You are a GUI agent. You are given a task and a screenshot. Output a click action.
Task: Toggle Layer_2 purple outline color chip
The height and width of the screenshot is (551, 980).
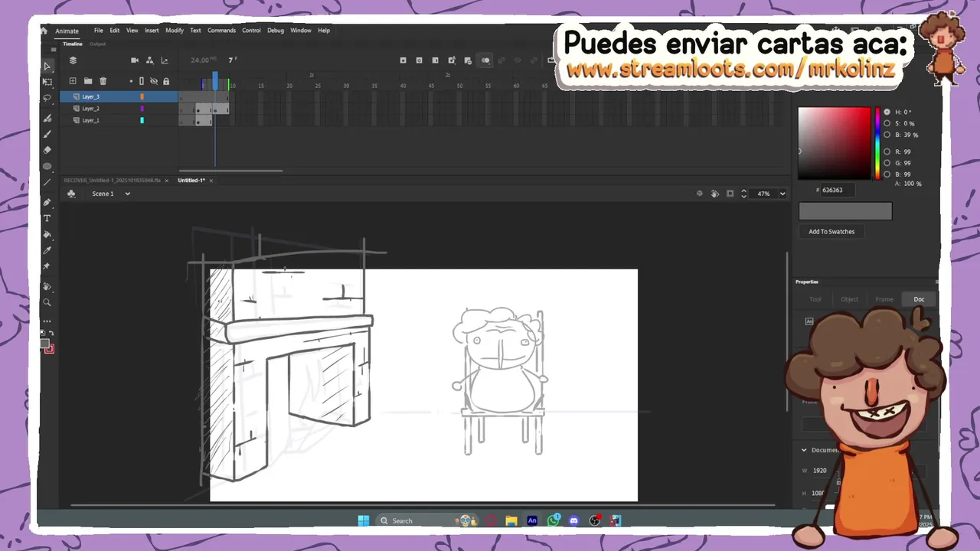click(x=142, y=109)
